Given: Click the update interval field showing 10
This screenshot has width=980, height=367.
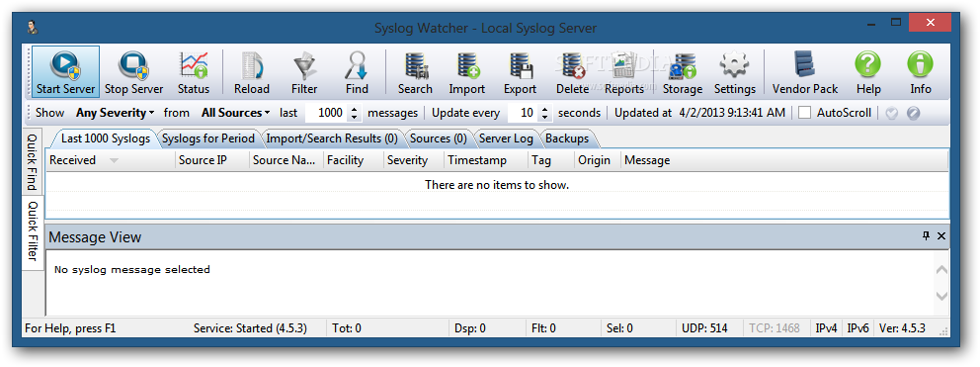Looking at the screenshot, I should tap(524, 114).
